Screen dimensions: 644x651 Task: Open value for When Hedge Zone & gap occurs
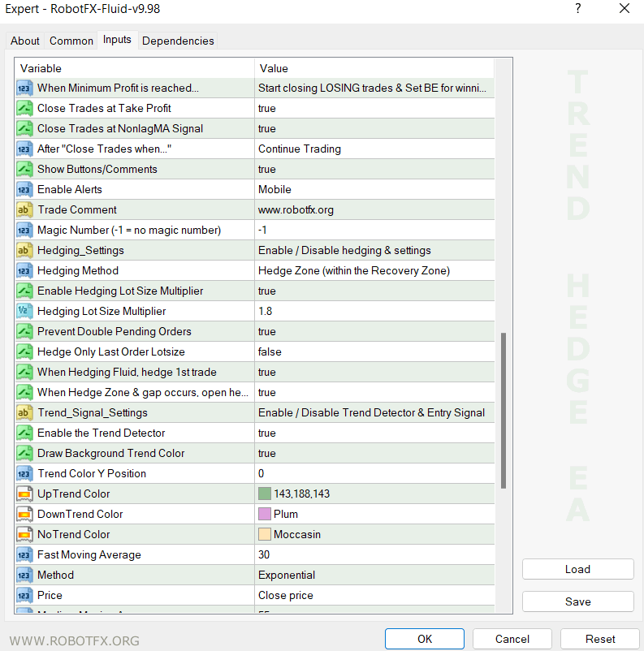point(374,393)
